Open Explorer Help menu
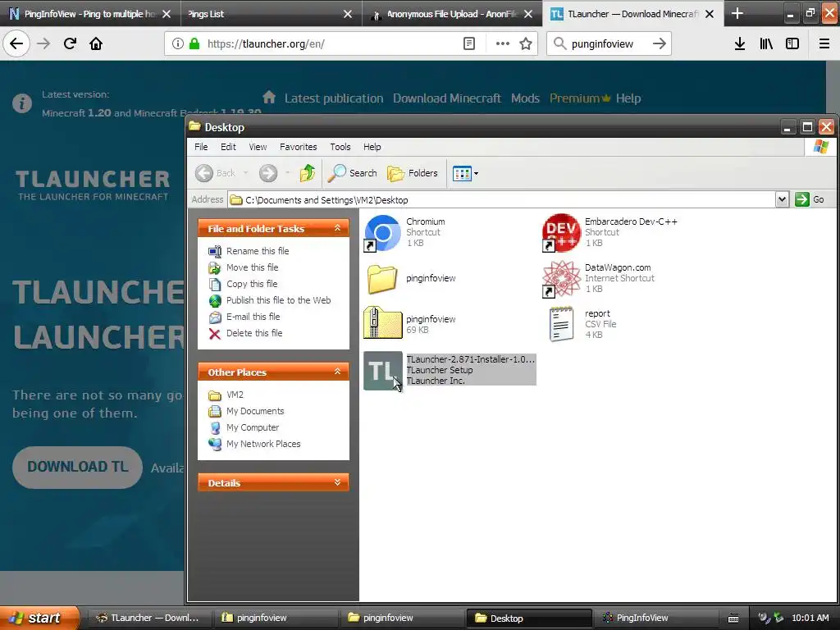 [x=372, y=147]
